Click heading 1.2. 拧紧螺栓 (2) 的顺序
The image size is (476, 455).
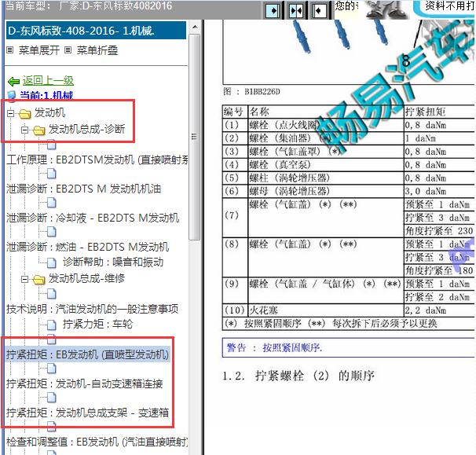pos(298,376)
